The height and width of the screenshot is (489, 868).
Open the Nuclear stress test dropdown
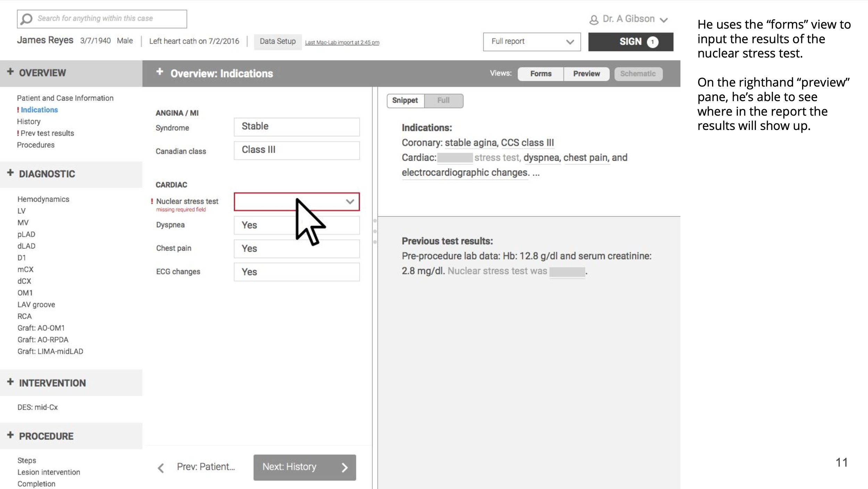(x=350, y=202)
